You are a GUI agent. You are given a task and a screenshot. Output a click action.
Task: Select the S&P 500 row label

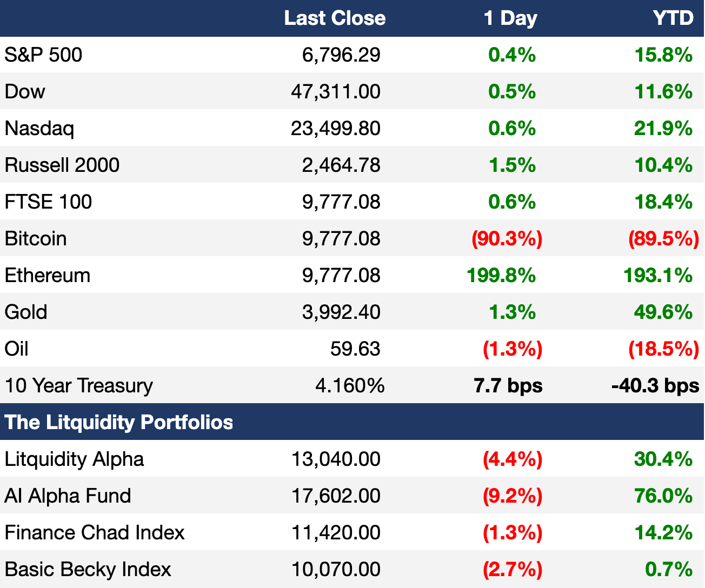(43, 55)
